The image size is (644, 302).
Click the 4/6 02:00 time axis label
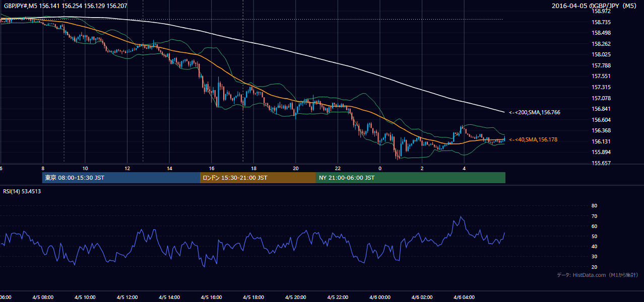[422, 297]
